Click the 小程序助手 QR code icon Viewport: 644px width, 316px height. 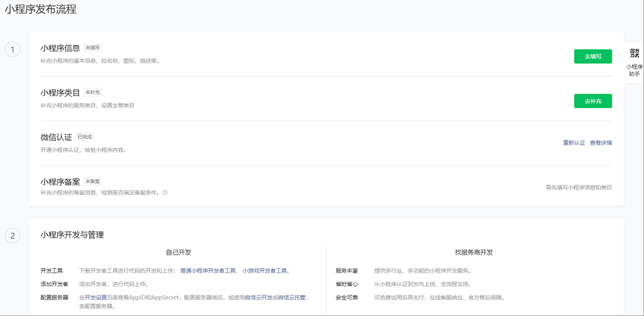pos(635,53)
